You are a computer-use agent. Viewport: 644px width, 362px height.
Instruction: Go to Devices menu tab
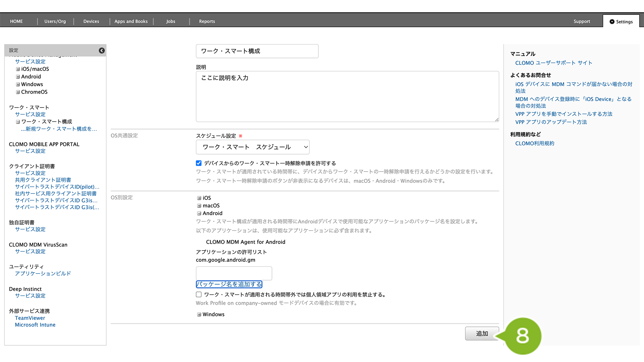[91, 21]
